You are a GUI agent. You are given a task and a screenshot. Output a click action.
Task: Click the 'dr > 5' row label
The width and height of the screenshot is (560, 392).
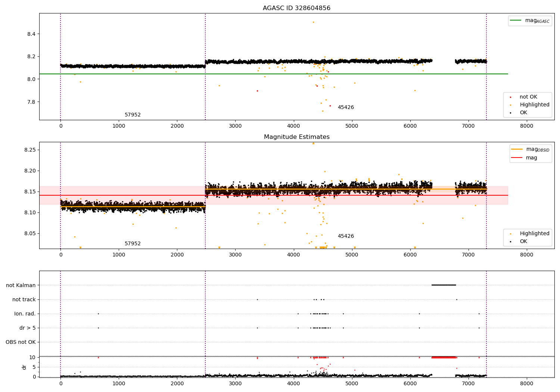(28, 328)
